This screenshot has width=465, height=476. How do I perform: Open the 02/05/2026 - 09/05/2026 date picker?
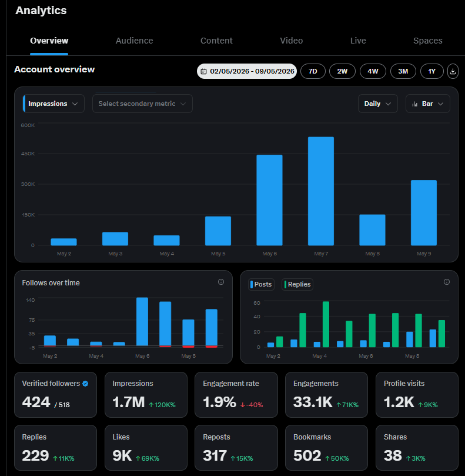click(x=246, y=71)
